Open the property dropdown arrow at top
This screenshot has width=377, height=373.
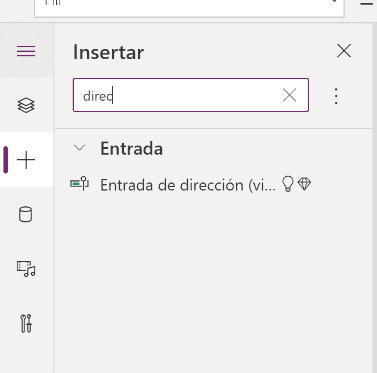coord(334,2)
